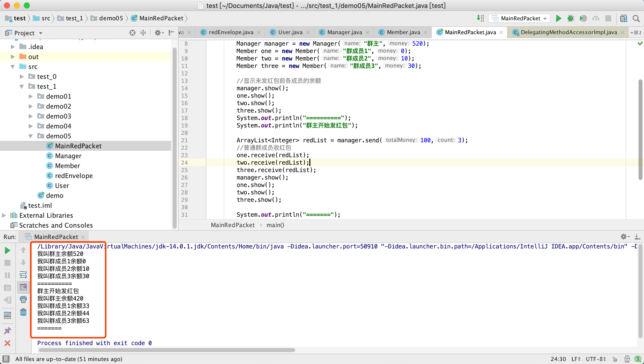Collapse the src folder
This screenshot has height=364, width=644.
click(12, 67)
